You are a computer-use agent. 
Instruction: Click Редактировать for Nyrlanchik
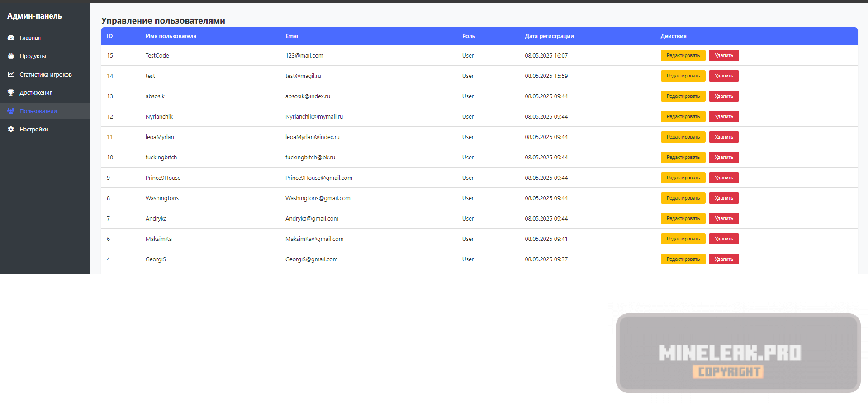click(683, 116)
